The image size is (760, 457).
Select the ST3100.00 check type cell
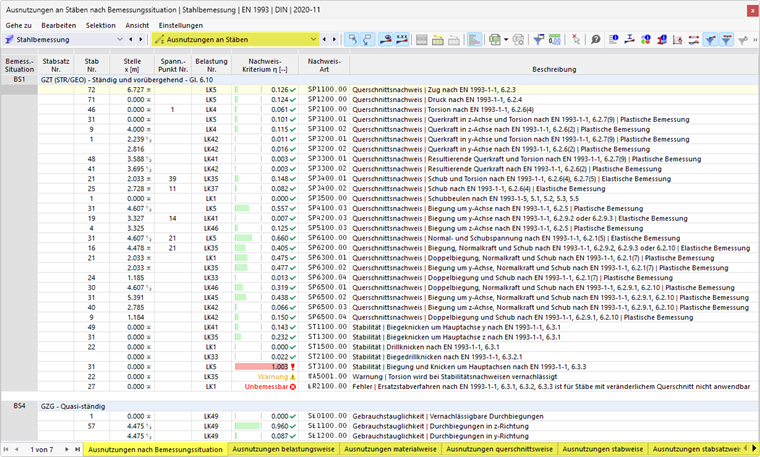tap(324, 367)
